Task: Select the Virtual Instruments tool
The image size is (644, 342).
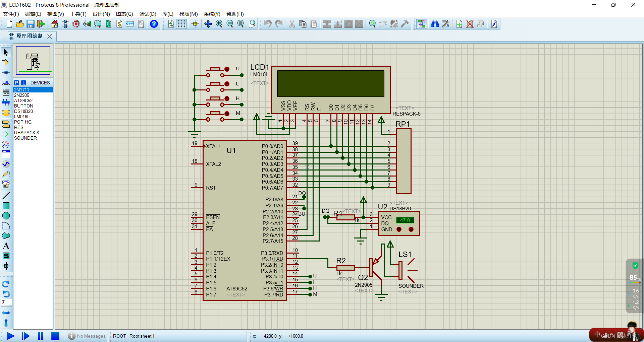Action: tap(6, 184)
